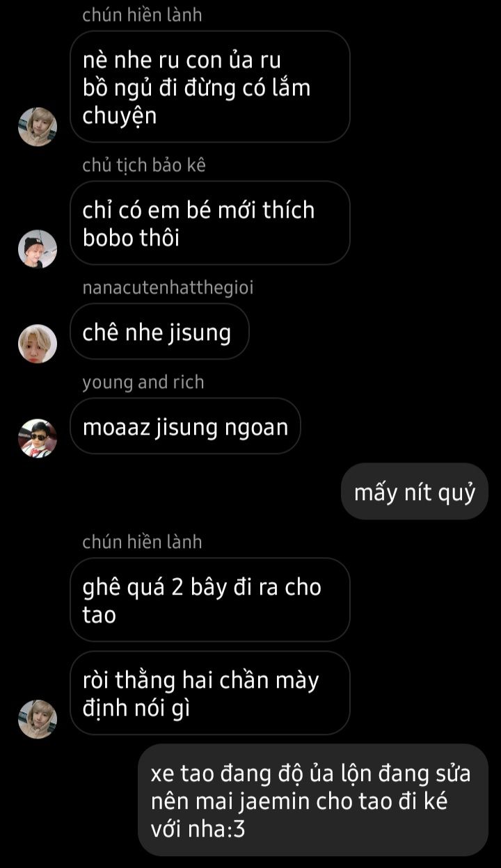Tap the 'moaaz jisung ngoan' message
501x868 pixels.
click(x=185, y=426)
